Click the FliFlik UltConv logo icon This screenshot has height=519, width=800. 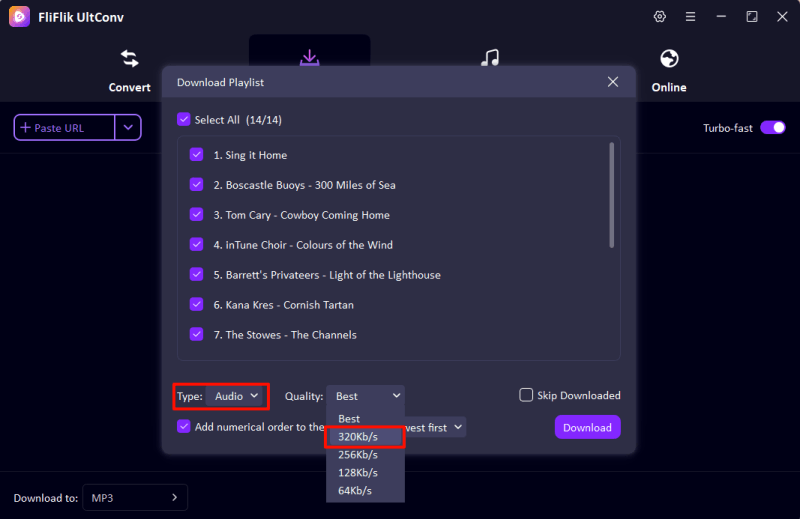click(19, 17)
